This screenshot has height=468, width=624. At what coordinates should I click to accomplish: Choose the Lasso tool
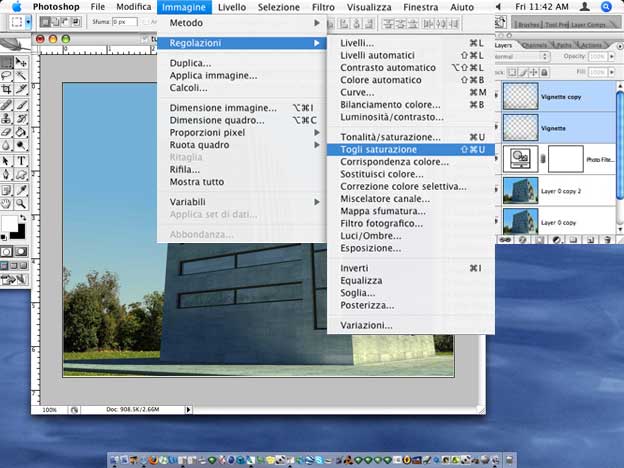click(x=7, y=75)
